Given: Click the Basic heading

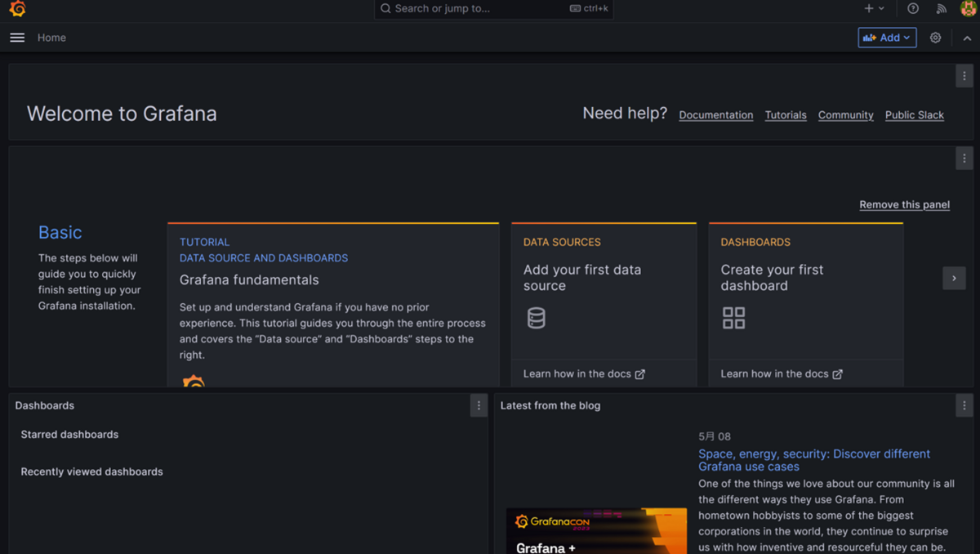Looking at the screenshot, I should pos(60,233).
